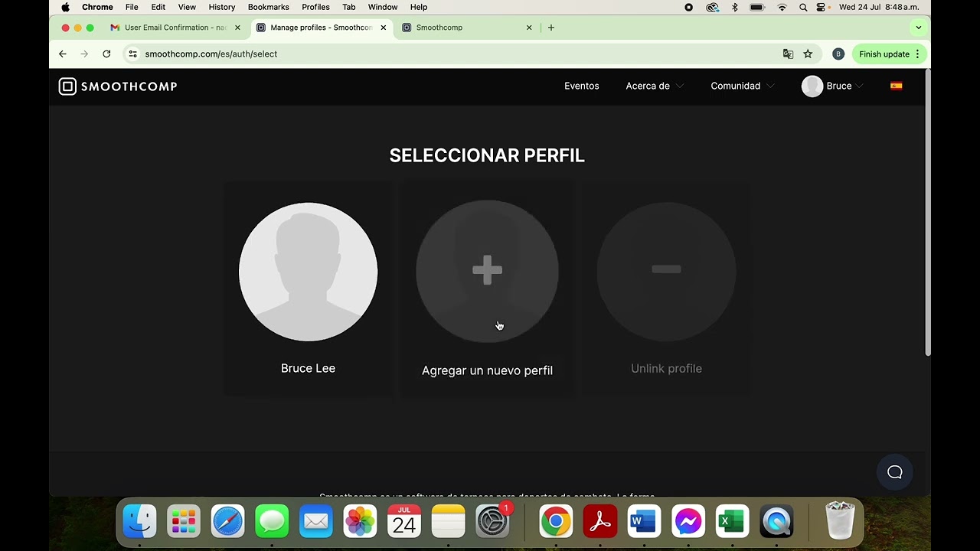
Task: Click the minus icon to unlink profile
Action: [x=666, y=269]
